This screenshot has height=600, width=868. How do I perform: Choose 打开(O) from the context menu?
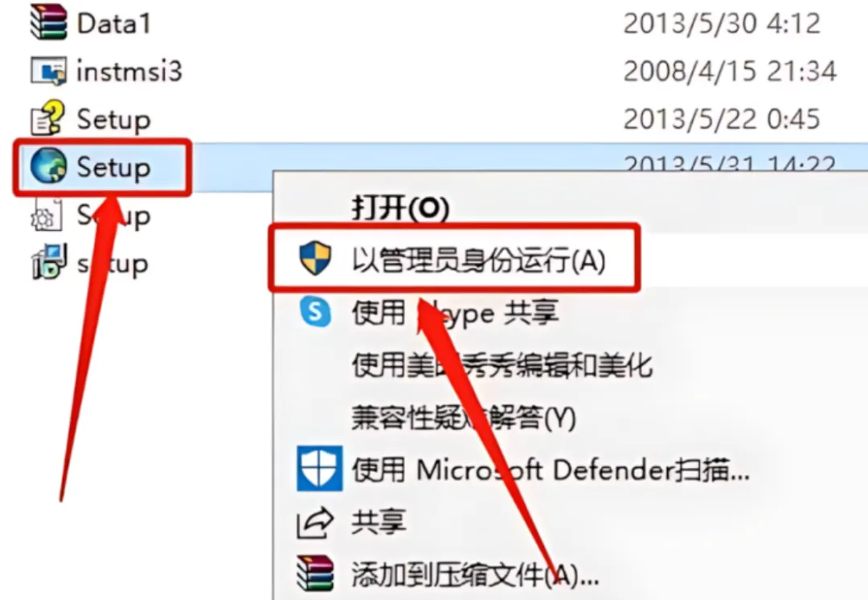(x=401, y=208)
